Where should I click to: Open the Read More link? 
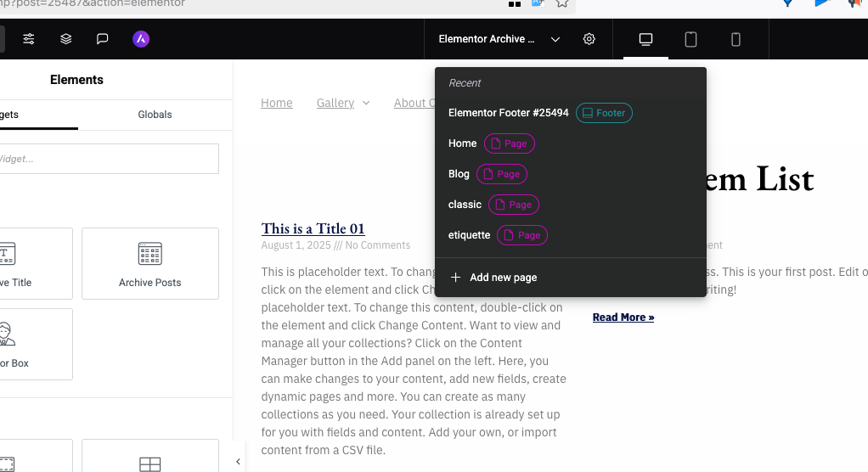[x=623, y=317]
